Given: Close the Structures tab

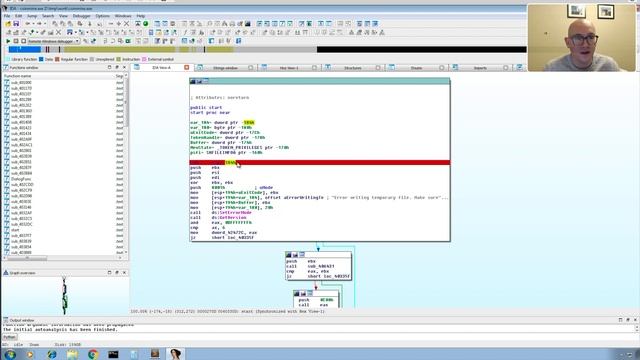Looking at the screenshot, I should point(378,68).
